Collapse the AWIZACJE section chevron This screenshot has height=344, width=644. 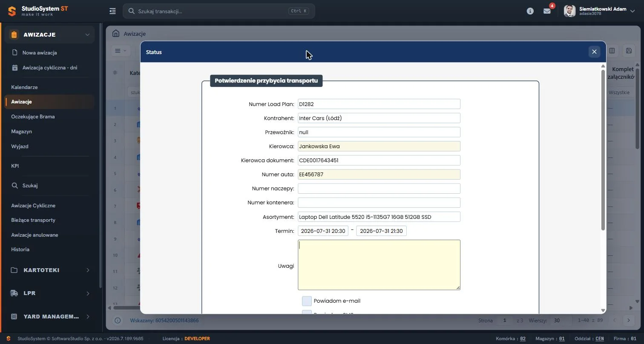[87, 34]
